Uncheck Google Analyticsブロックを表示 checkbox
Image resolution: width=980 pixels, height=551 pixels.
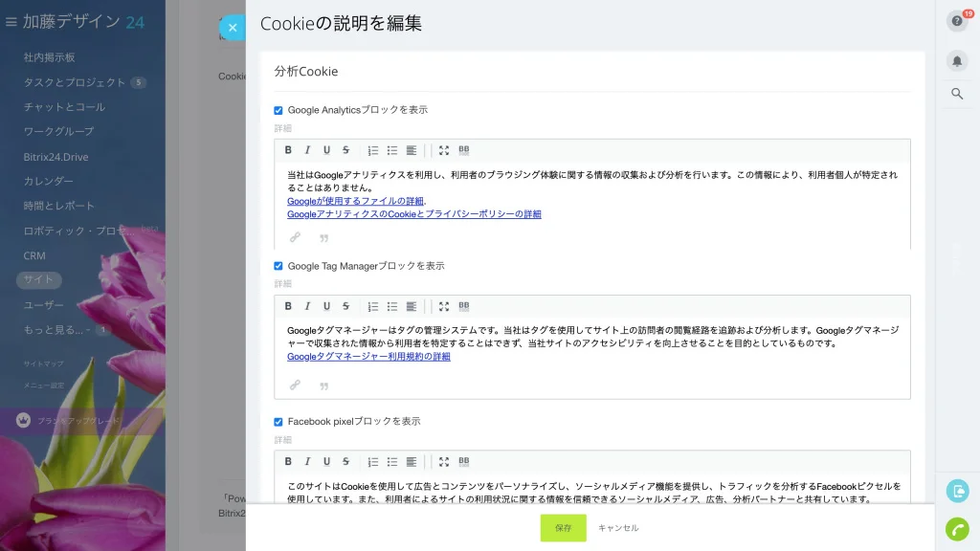coord(278,111)
